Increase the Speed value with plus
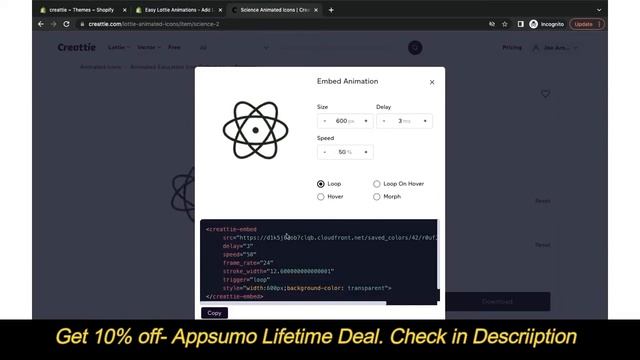Viewport: 640px width, 360px height. (x=366, y=152)
